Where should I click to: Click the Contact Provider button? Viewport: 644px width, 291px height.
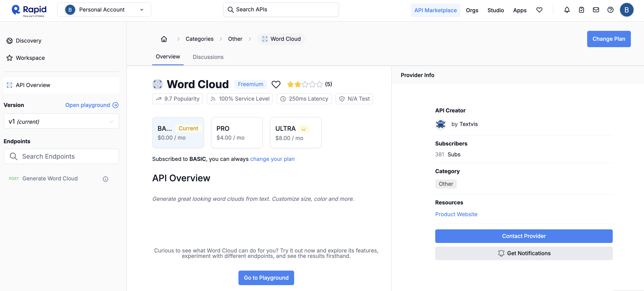524,236
